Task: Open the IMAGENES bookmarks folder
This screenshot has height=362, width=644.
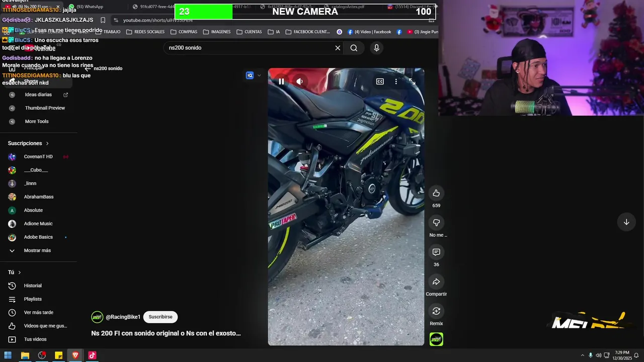Action: point(216,32)
